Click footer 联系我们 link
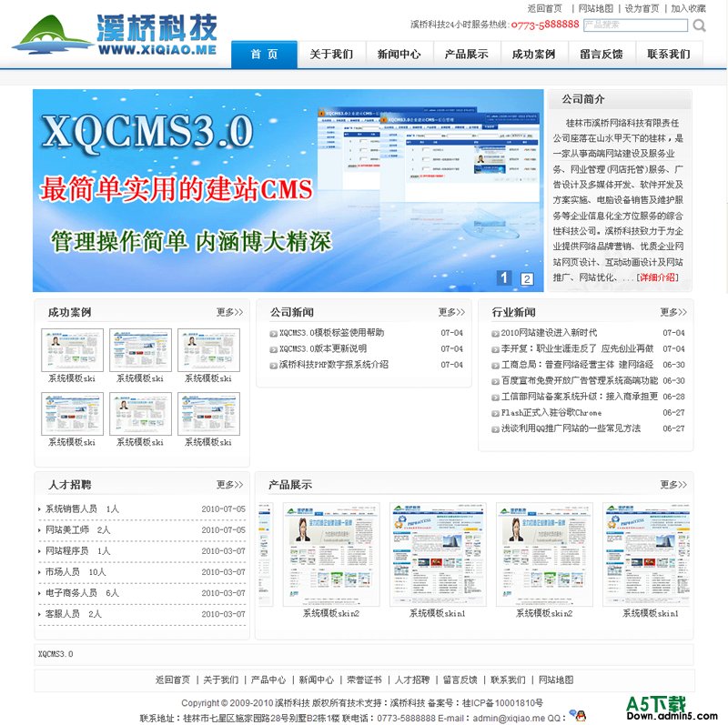Screen dimensions: 728x725 [509, 680]
